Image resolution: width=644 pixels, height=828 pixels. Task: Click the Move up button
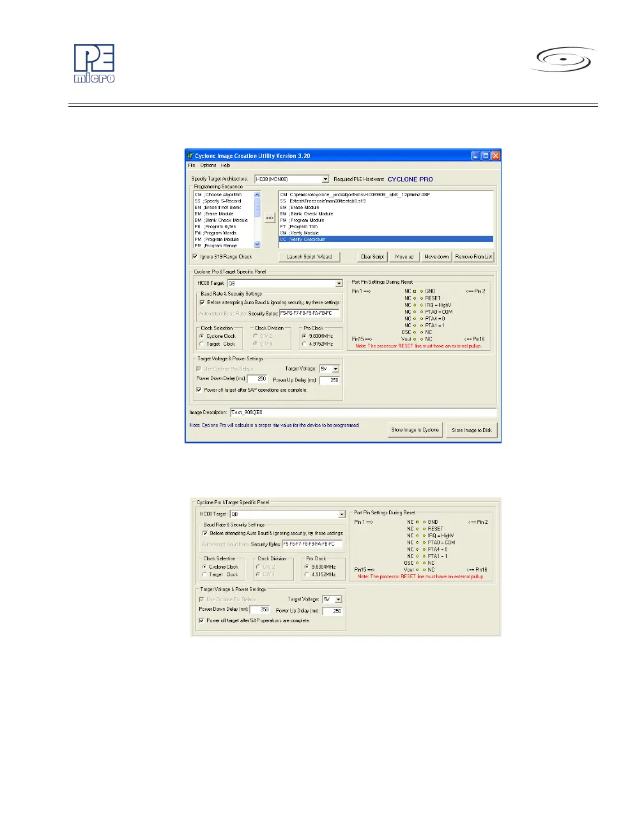tap(404, 257)
